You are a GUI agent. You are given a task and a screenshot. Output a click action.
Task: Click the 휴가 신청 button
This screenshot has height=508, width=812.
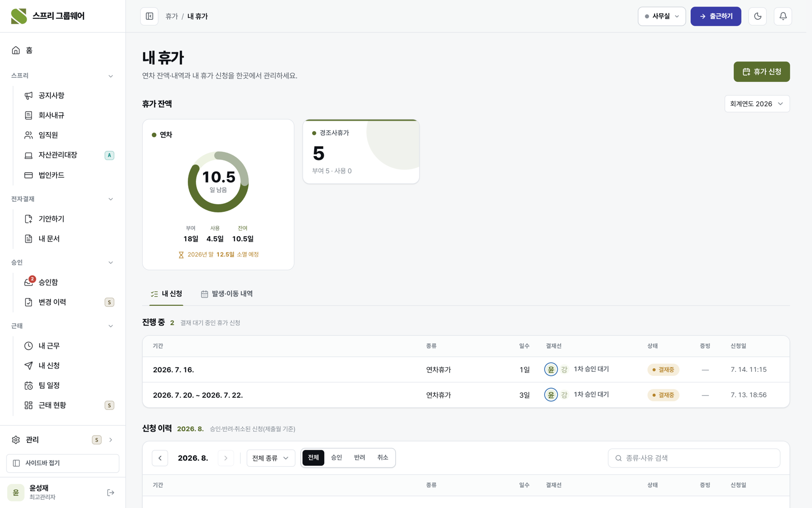[x=762, y=72]
